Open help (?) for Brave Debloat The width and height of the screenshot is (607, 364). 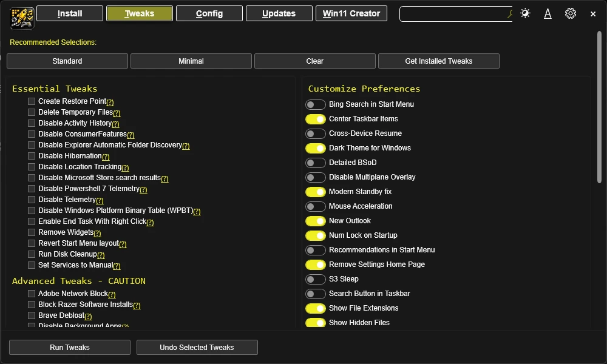coord(88,316)
